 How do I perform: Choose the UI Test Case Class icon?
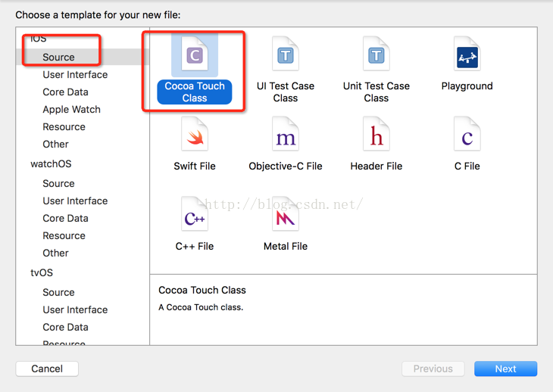286,54
